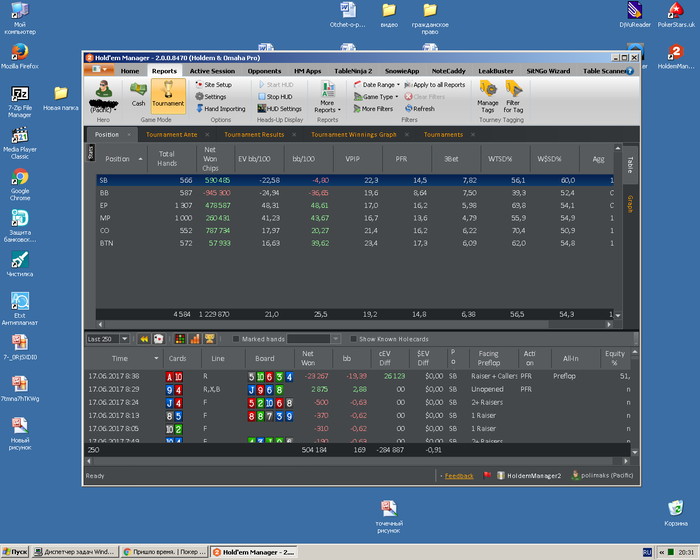700x560 pixels.
Task: Open Tournament Winnings Graph tab
Action: (354, 134)
